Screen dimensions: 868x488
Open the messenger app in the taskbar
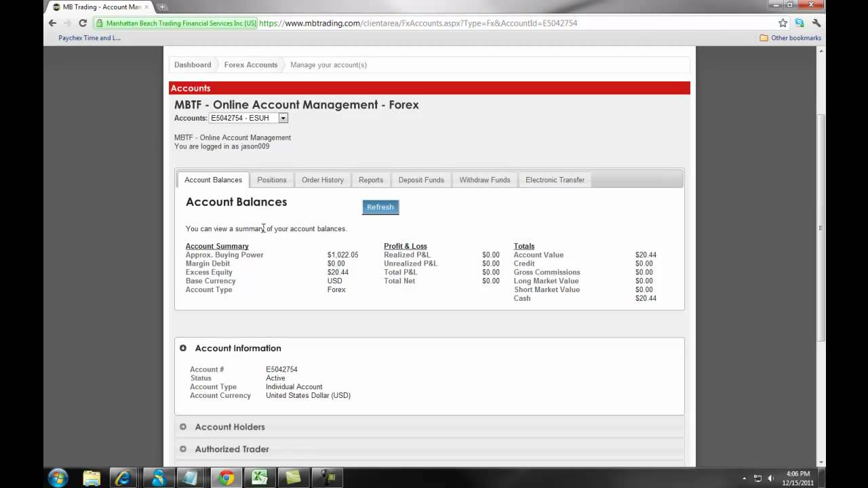click(x=158, y=478)
